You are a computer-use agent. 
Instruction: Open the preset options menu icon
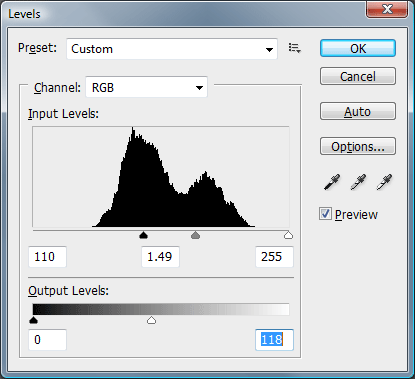point(295,48)
